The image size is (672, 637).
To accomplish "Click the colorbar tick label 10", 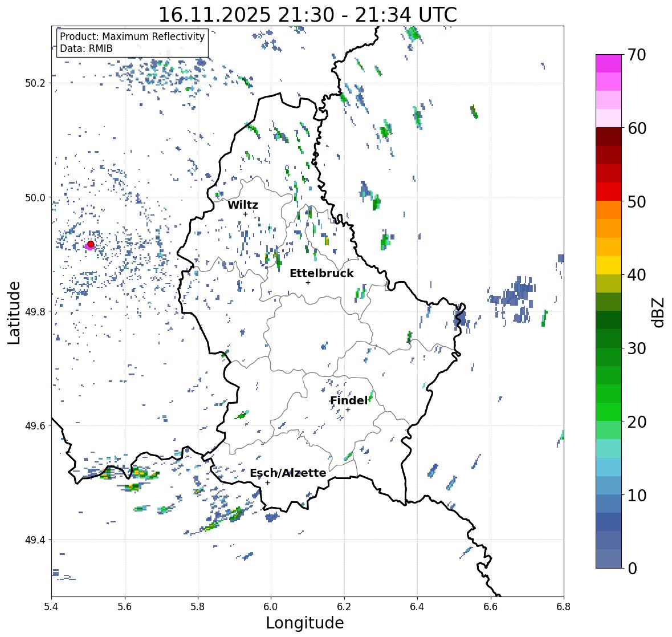I will pyautogui.click(x=637, y=496).
